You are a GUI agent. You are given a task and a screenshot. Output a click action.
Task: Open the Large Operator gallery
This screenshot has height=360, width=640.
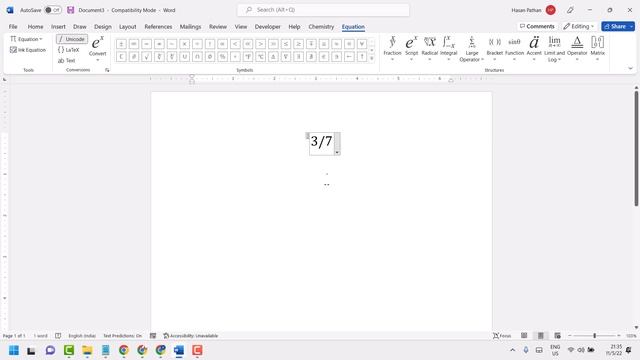click(x=471, y=49)
